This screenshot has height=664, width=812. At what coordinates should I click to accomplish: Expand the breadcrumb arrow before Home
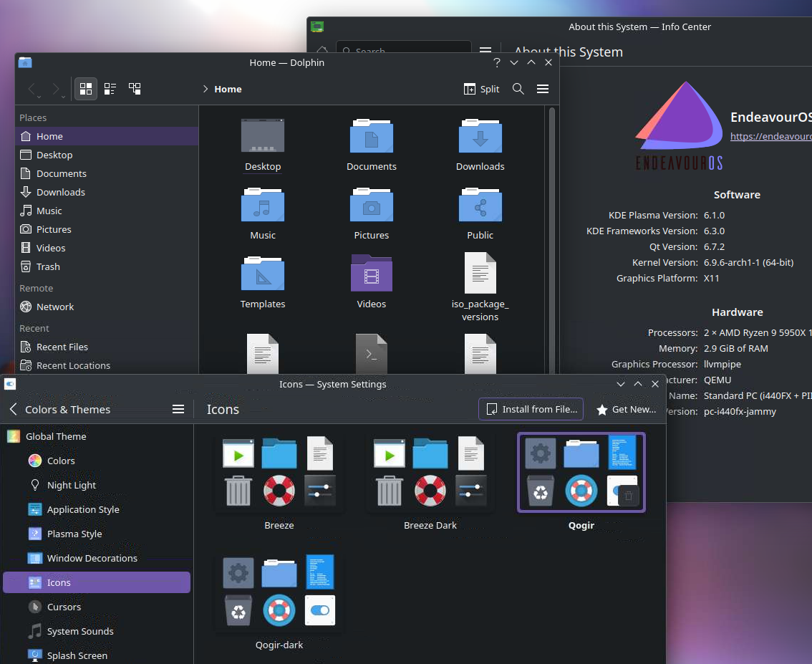[x=205, y=89]
